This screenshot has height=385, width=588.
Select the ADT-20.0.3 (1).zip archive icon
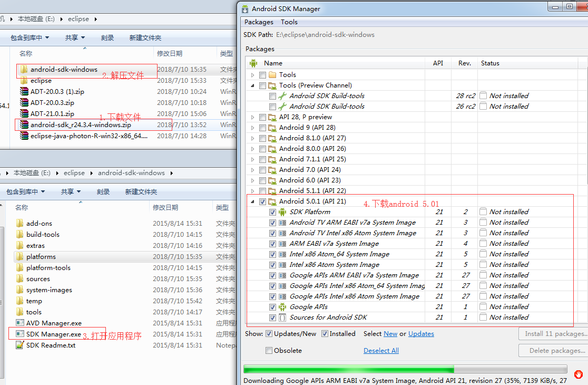tap(24, 92)
